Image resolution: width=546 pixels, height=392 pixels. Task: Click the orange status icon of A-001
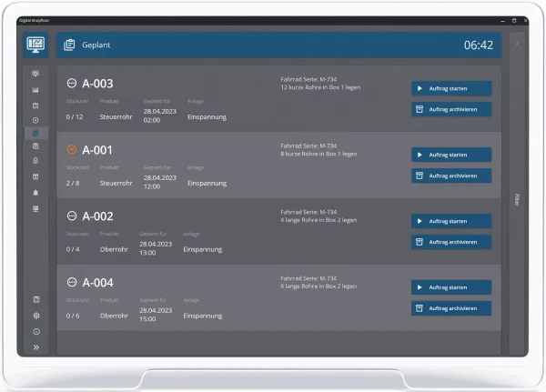[72, 149]
